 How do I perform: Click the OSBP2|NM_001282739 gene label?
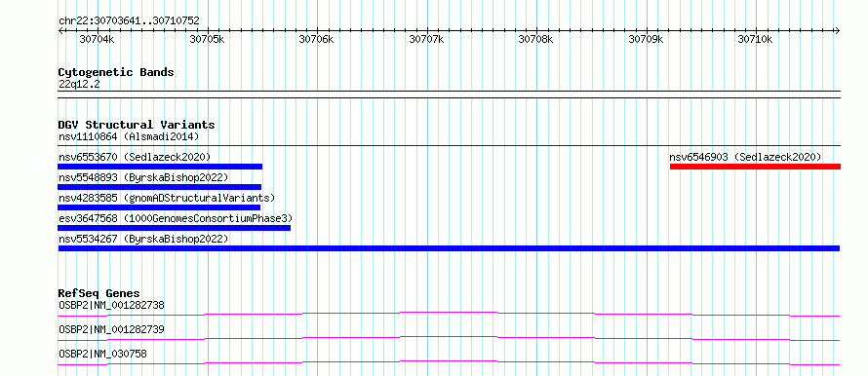click(111, 329)
